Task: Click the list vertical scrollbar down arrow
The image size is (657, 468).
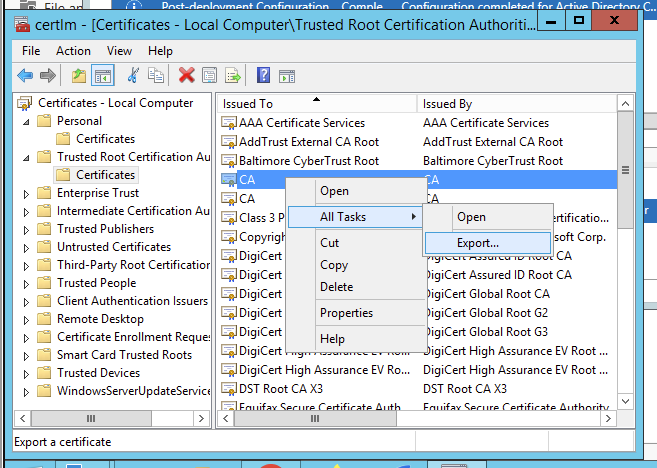Action: point(626,401)
